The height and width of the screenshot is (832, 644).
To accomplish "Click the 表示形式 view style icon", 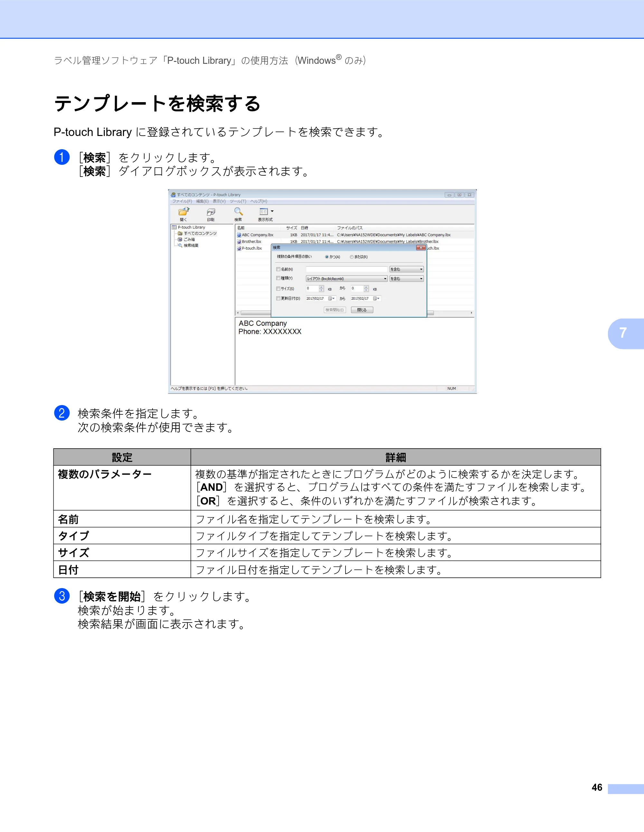I will pos(264,211).
